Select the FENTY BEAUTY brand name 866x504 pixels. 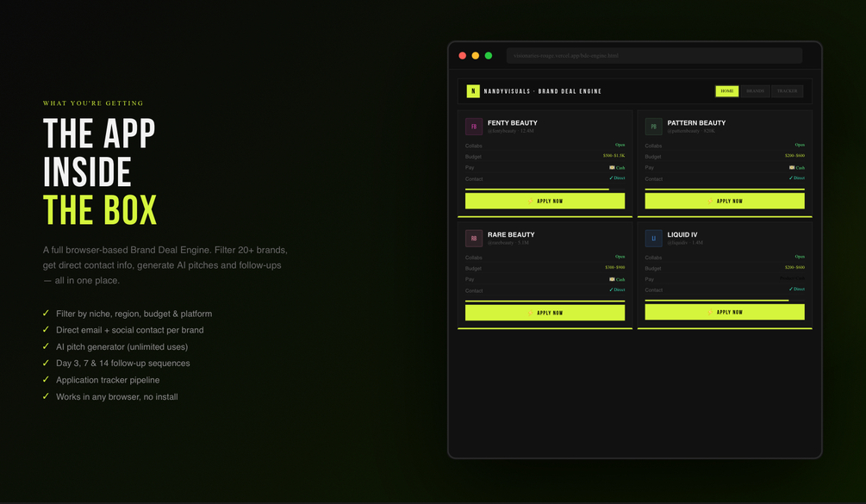[x=512, y=122]
